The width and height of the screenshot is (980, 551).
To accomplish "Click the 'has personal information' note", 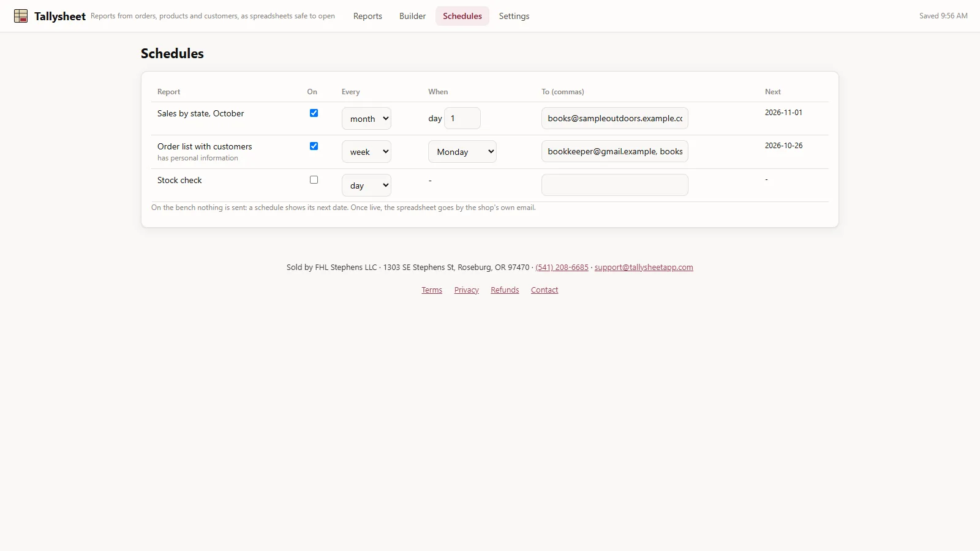I will [x=198, y=158].
